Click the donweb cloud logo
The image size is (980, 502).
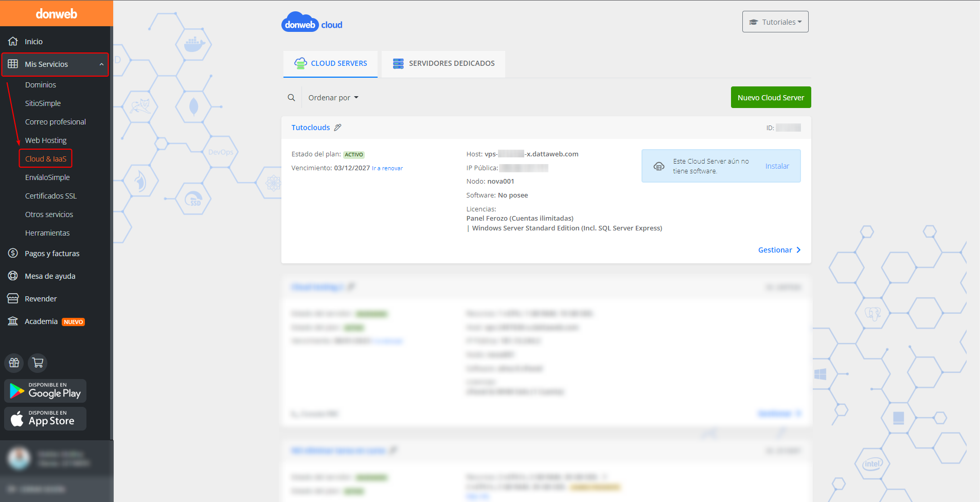pyautogui.click(x=312, y=22)
